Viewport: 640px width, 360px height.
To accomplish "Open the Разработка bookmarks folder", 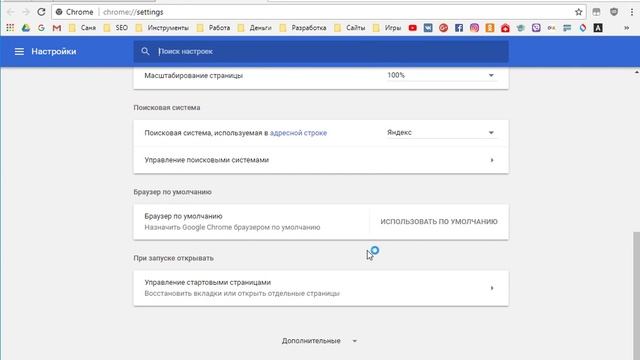I will (303, 28).
